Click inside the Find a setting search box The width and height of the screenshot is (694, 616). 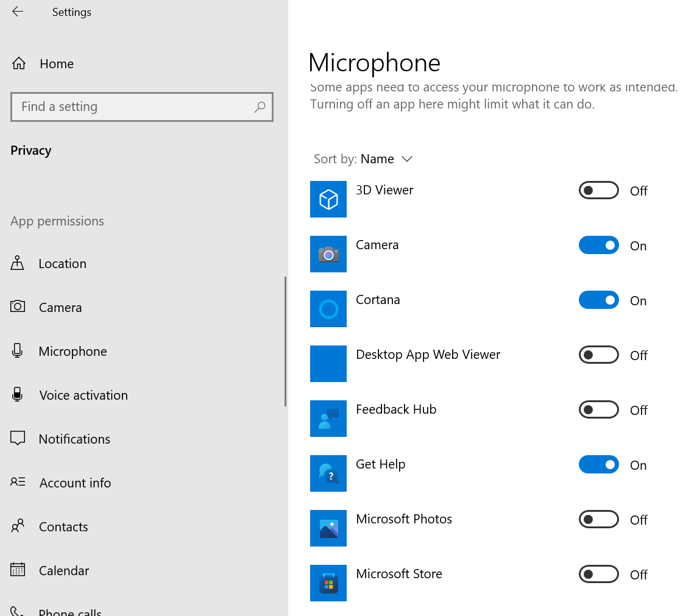(142, 107)
